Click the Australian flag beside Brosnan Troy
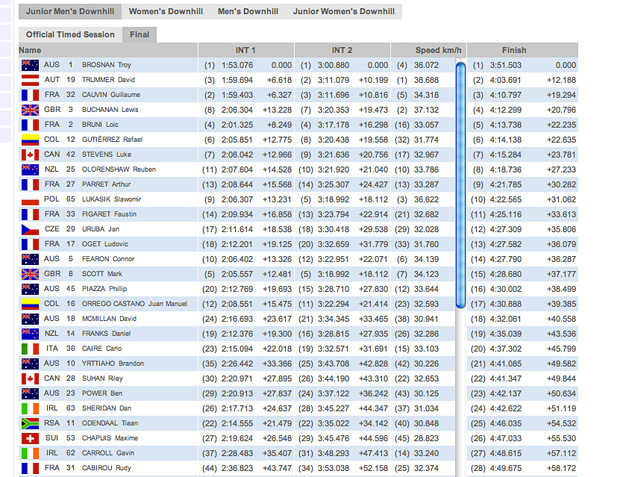620x477 pixels. (29, 65)
